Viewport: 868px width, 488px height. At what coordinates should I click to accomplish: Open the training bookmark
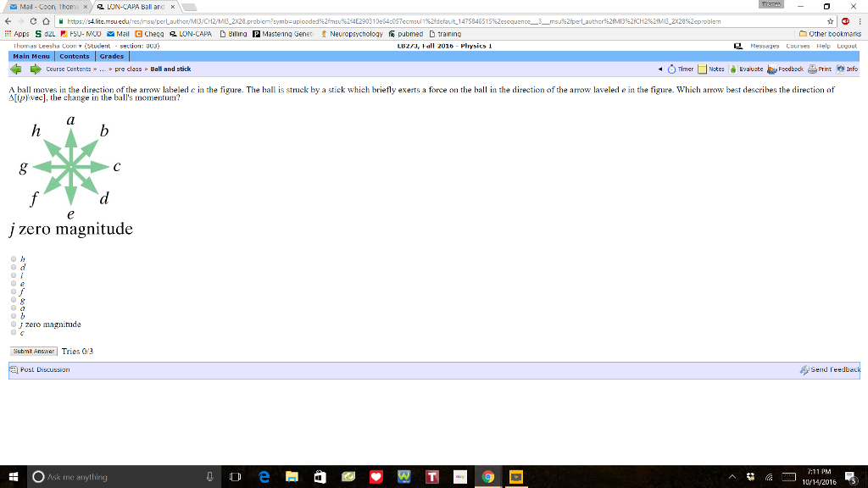(445, 34)
